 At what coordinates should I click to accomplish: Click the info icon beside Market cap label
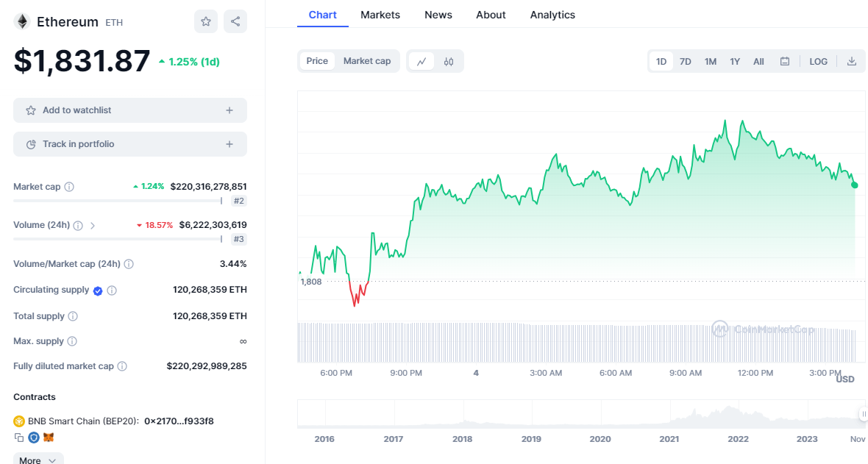(x=69, y=187)
